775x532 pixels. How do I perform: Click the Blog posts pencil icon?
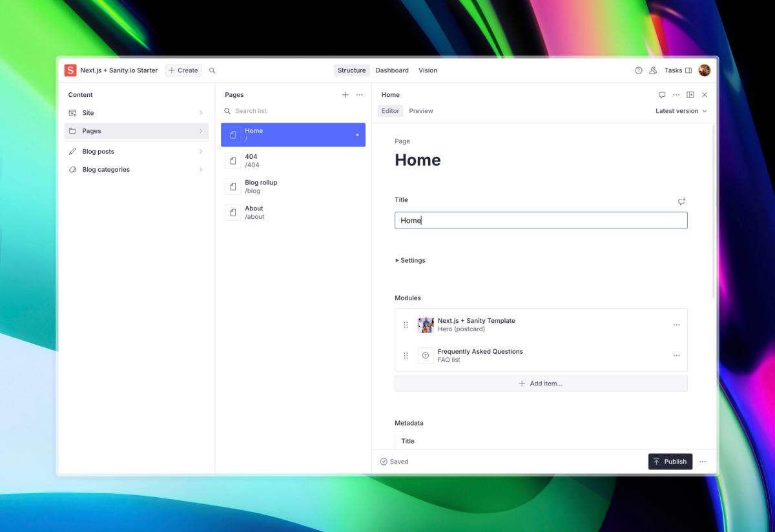click(72, 152)
